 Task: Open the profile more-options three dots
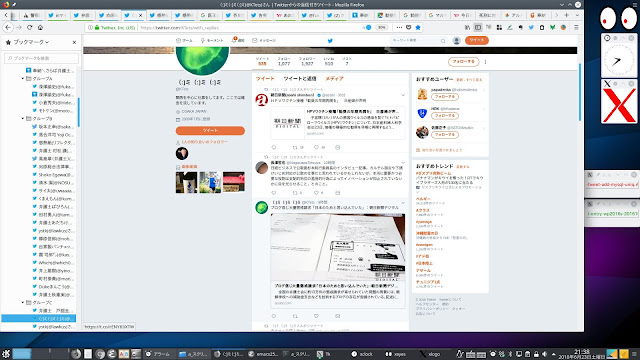coord(485,62)
